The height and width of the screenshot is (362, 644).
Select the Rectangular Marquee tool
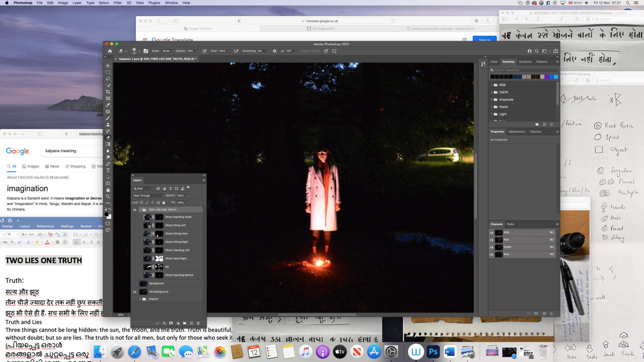108,72
